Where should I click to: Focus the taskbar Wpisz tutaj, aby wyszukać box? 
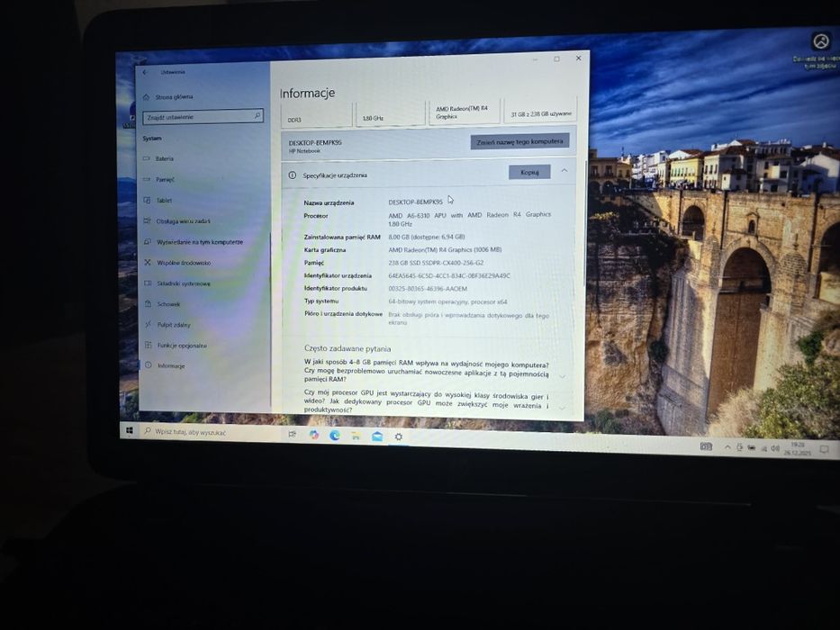(211, 432)
